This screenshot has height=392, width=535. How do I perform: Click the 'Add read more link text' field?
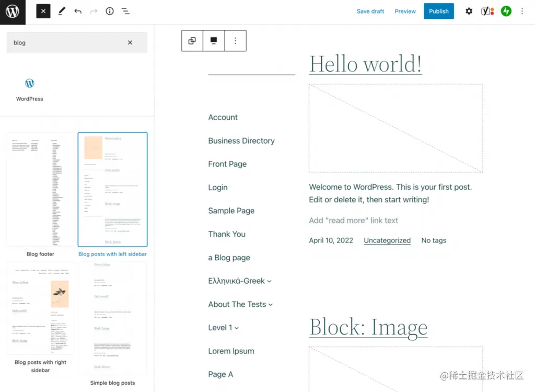353,221
